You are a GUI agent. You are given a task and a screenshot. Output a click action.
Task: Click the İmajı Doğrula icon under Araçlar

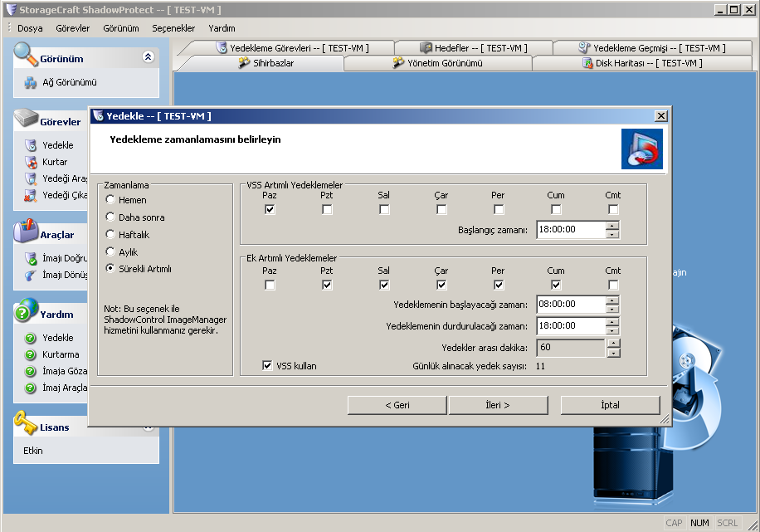click(x=31, y=258)
